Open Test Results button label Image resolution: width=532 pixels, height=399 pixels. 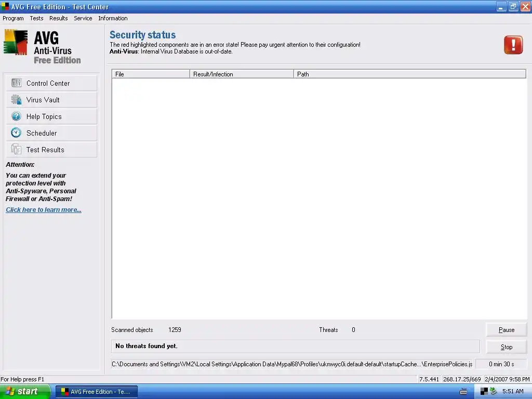tap(45, 150)
